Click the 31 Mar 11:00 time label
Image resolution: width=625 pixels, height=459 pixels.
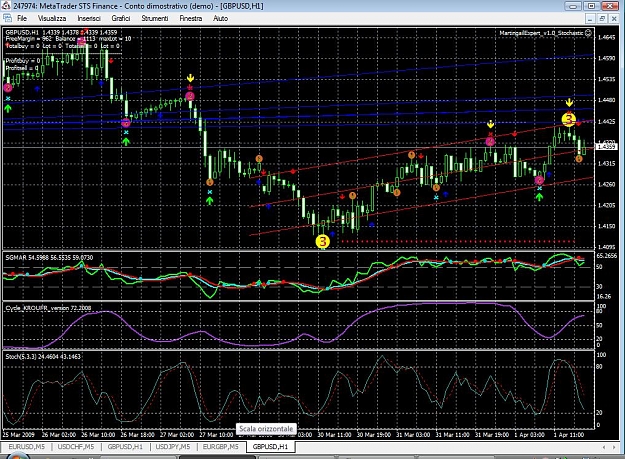point(452,434)
